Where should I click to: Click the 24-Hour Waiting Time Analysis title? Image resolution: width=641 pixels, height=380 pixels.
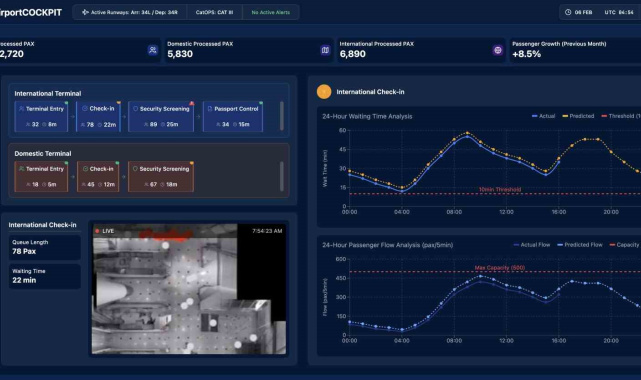pyautogui.click(x=367, y=116)
